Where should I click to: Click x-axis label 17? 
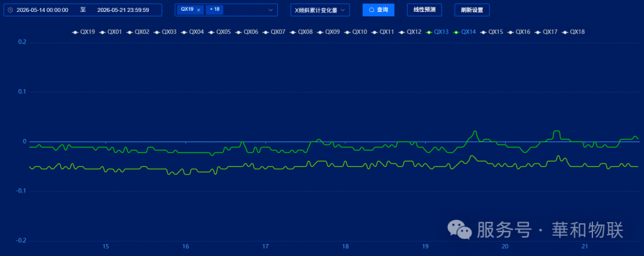point(265,247)
